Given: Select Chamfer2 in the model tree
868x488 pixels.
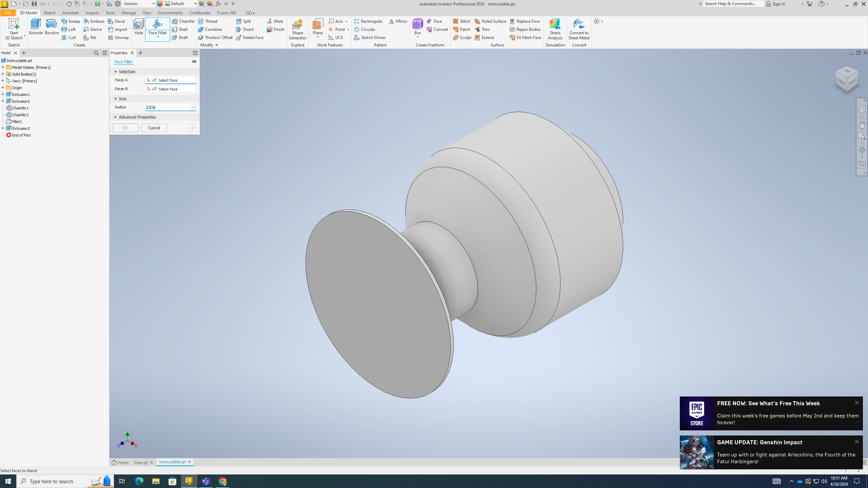Looking at the screenshot, I should tap(20, 115).
